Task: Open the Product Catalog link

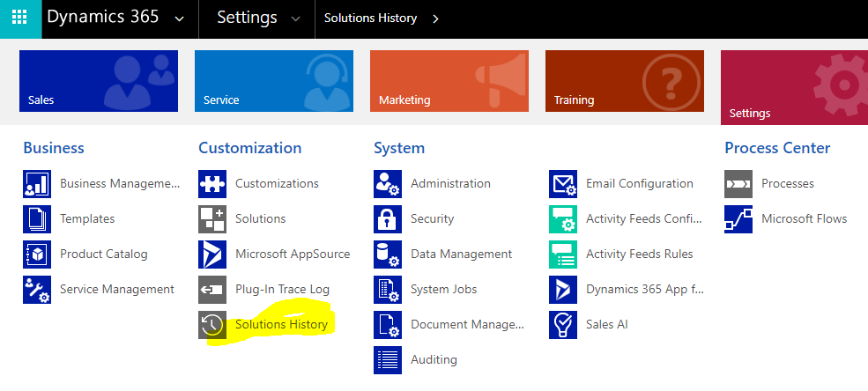Action: pyautogui.click(x=103, y=255)
